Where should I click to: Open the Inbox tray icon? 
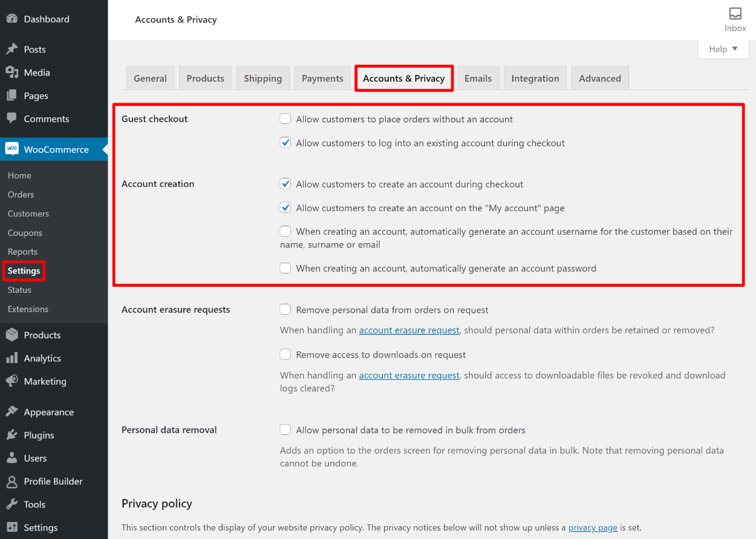coord(735,14)
